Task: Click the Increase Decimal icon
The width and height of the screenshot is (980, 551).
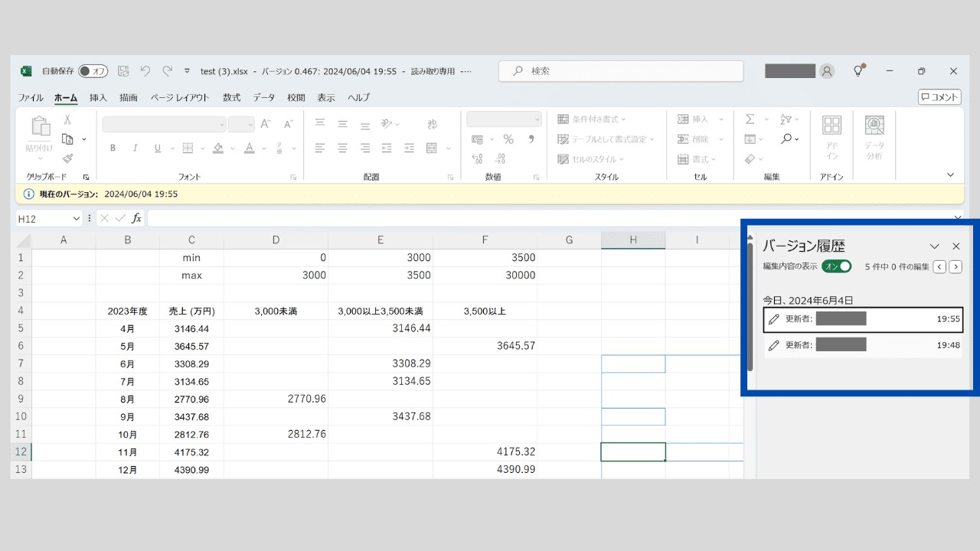Action: pyautogui.click(x=477, y=159)
